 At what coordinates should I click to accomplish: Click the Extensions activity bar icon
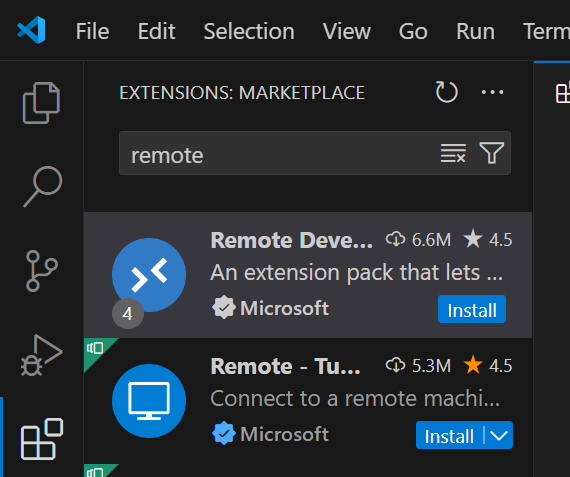[x=42, y=439]
